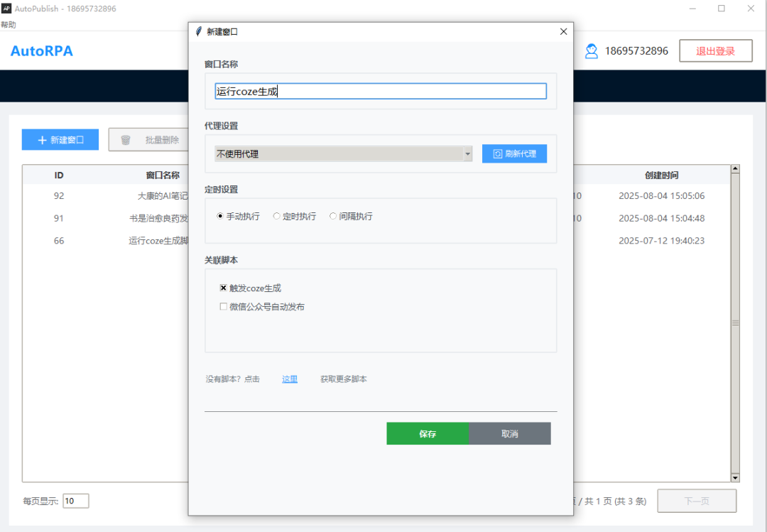Click the 获取更多脚本 text
The image size is (767, 532).
[x=344, y=379]
